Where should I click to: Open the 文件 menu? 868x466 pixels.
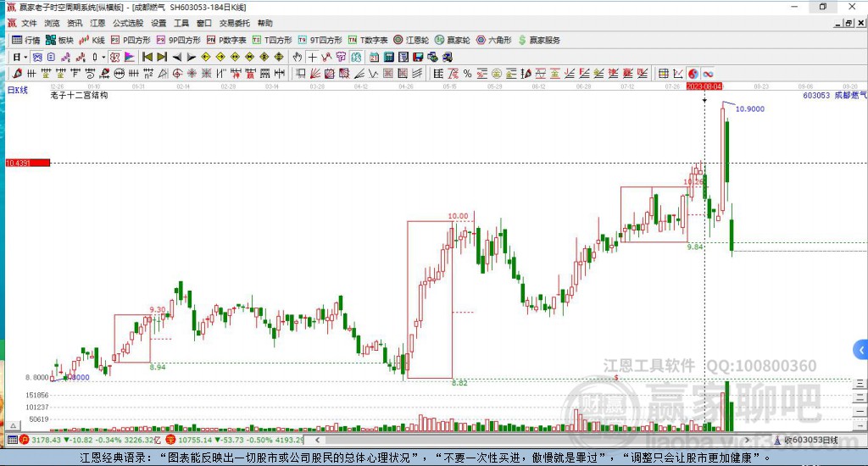[29, 23]
